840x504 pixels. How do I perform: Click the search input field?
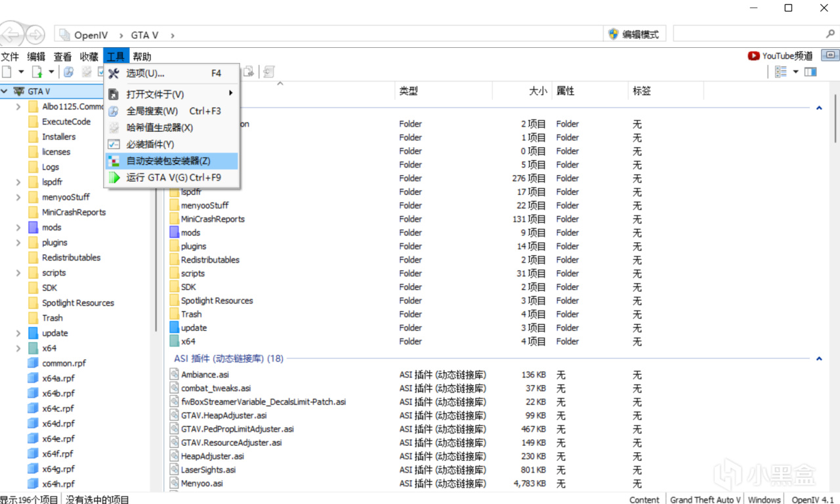pyautogui.click(x=748, y=33)
